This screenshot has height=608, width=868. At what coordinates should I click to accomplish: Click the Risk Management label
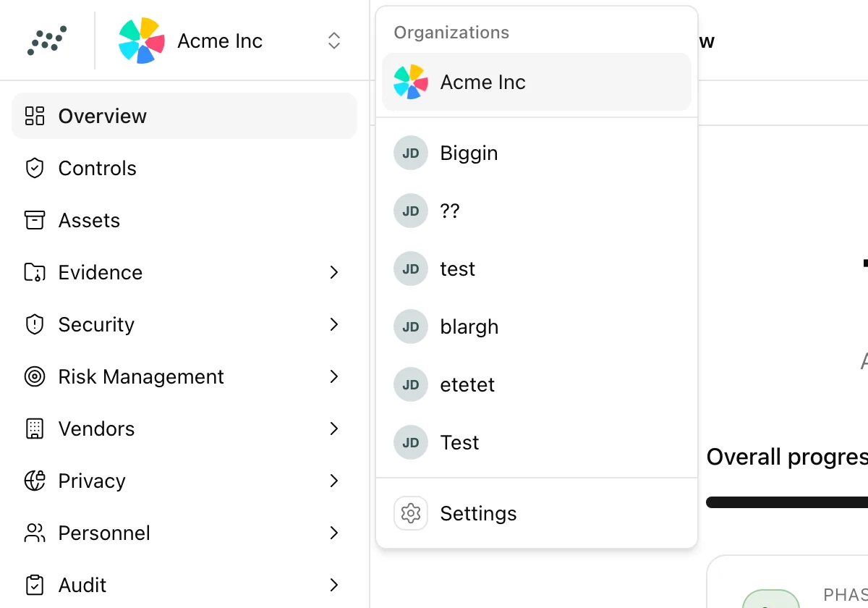[x=141, y=376]
